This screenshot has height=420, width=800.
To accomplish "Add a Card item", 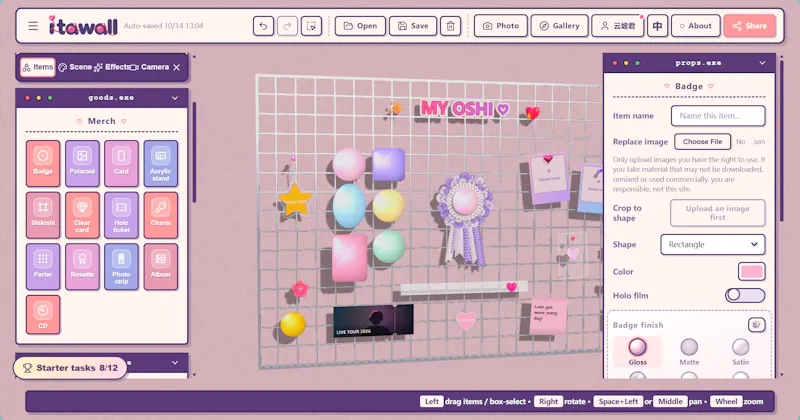I will pos(121,163).
